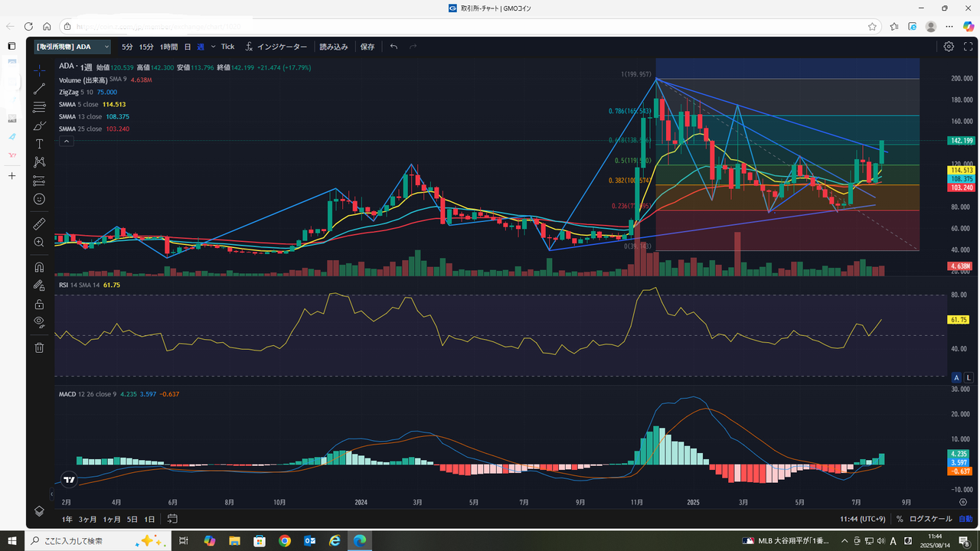Delete drawings with the trash icon
The height and width of the screenshot is (551, 980).
tap(40, 347)
